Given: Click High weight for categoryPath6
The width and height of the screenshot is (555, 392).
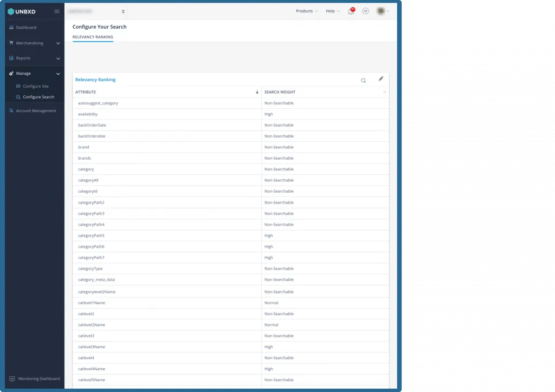Looking at the screenshot, I should click(269, 246).
